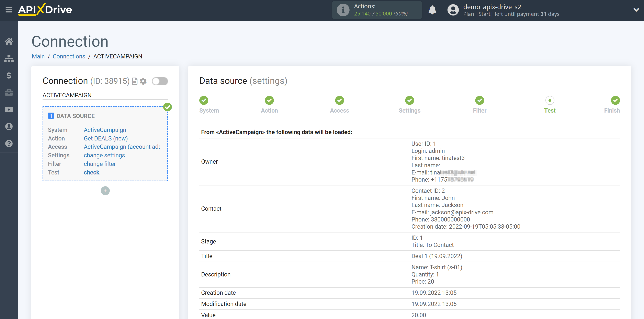The image size is (644, 319).
Task: Click stage Title: To Contact text
Action: click(x=432, y=245)
